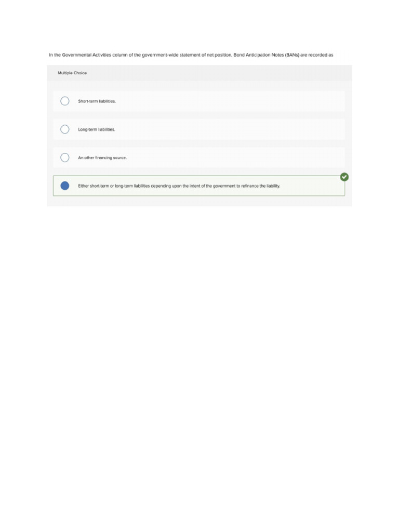
Task: Choose the An other financing source radio
Action: coord(65,157)
